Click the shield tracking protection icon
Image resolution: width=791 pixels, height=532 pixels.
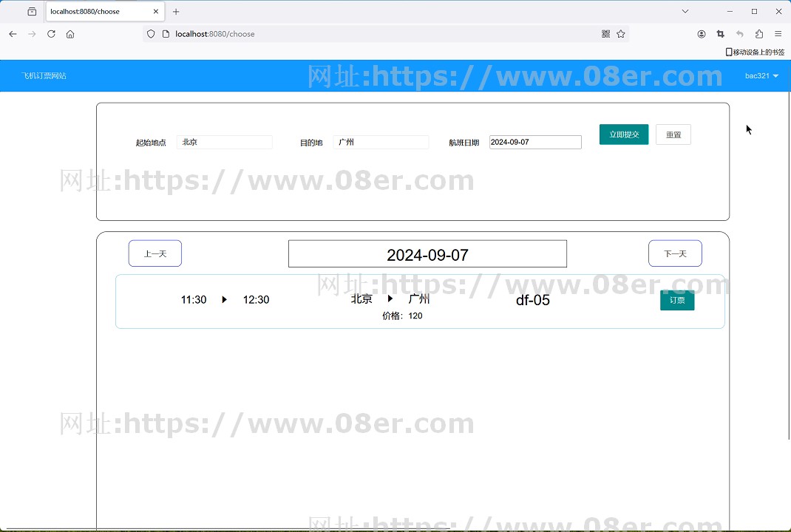point(150,34)
